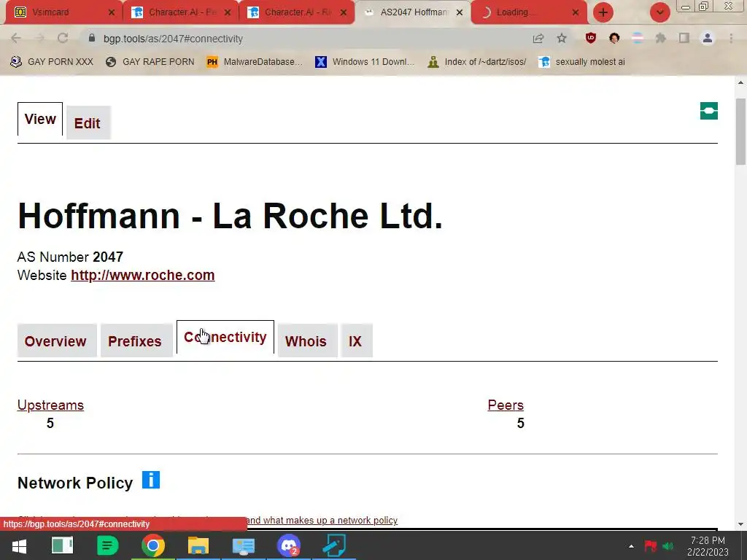Reload the bgp.tools page
Image resolution: width=747 pixels, height=560 pixels.
(63, 38)
